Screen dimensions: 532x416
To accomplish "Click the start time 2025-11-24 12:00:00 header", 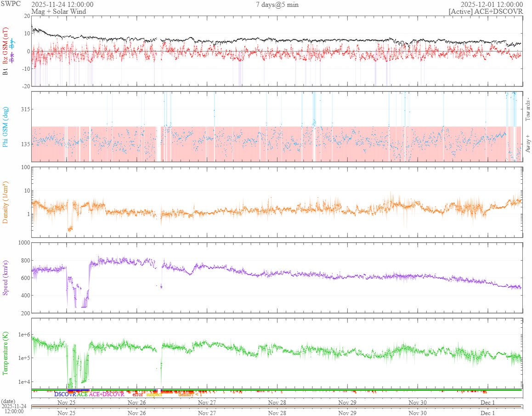I will (x=62, y=5).
